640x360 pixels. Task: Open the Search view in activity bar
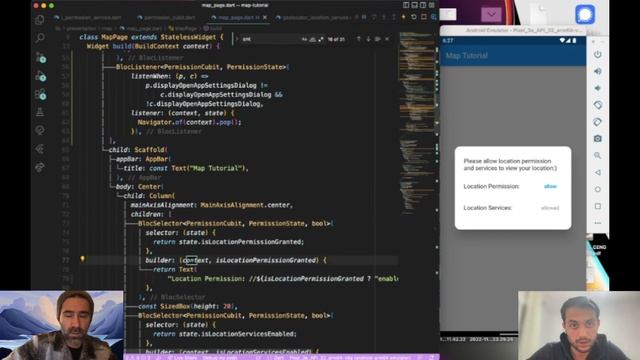(x=40, y=38)
